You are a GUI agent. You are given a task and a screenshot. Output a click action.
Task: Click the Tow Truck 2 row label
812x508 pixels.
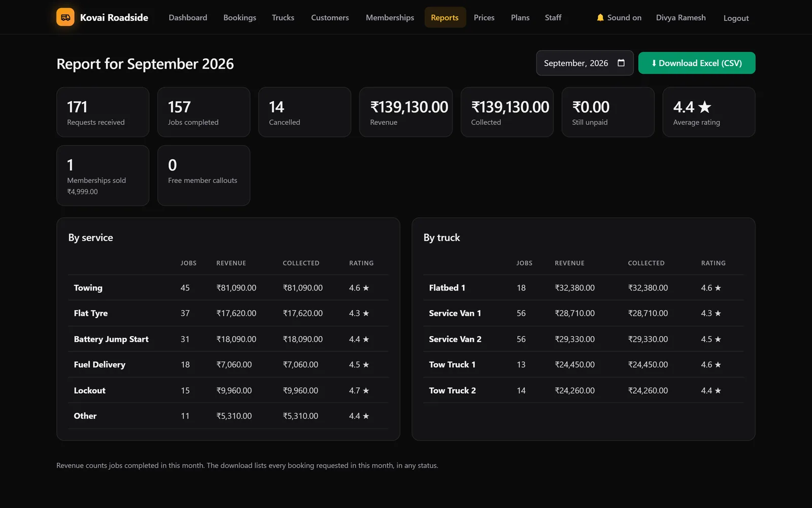coord(452,390)
